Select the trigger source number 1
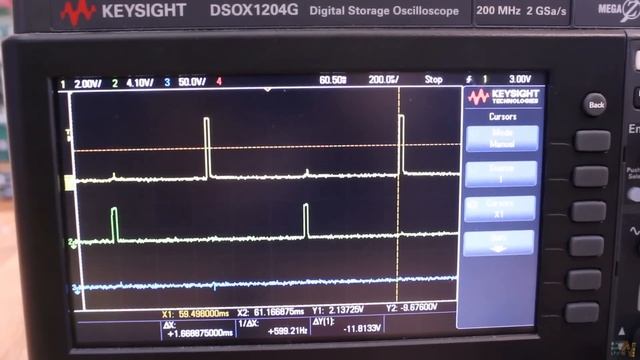The width and height of the screenshot is (640, 360). coord(485,79)
